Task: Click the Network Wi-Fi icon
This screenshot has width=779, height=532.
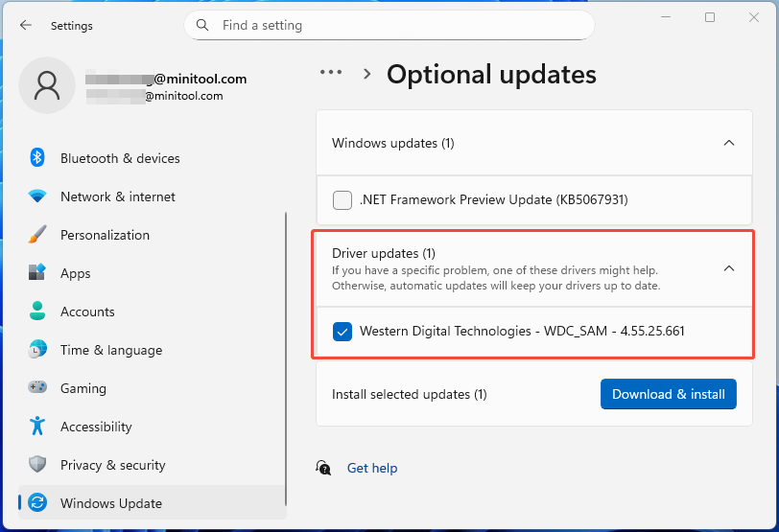Action: pyautogui.click(x=37, y=197)
